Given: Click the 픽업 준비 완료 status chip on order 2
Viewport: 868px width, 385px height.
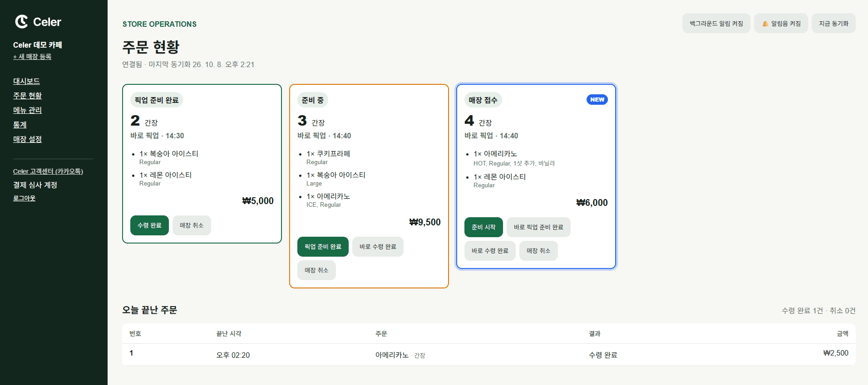Looking at the screenshot, I should (157, 100).
